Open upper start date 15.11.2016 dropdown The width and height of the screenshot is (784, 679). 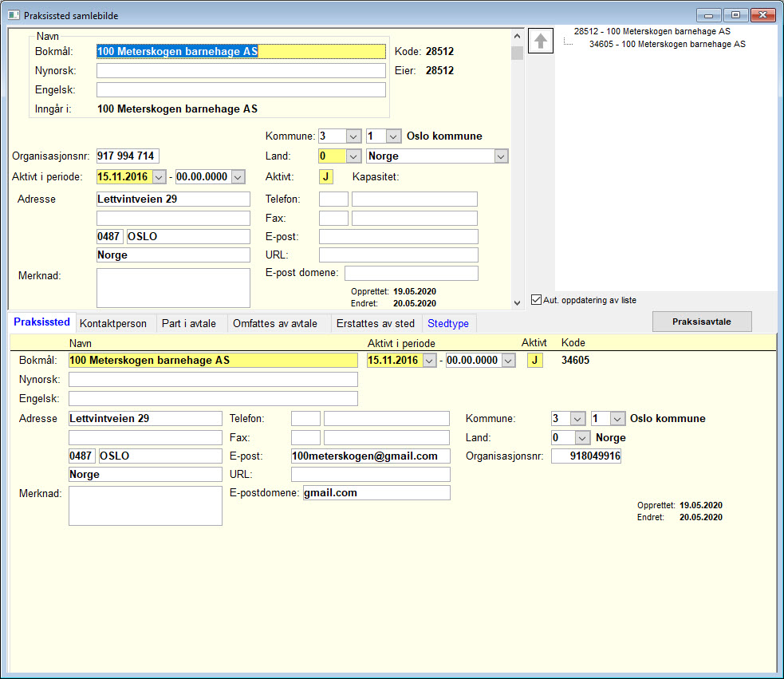pyautogui.click(x=159, y=177)
